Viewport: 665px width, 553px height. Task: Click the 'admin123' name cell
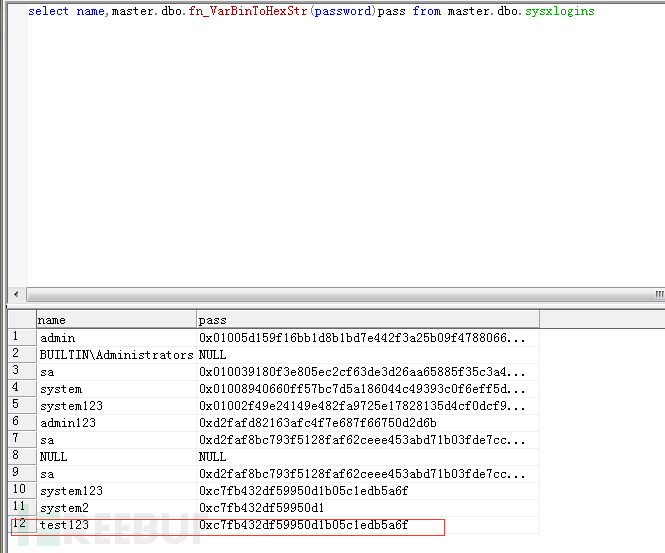[x=67, y=423]
